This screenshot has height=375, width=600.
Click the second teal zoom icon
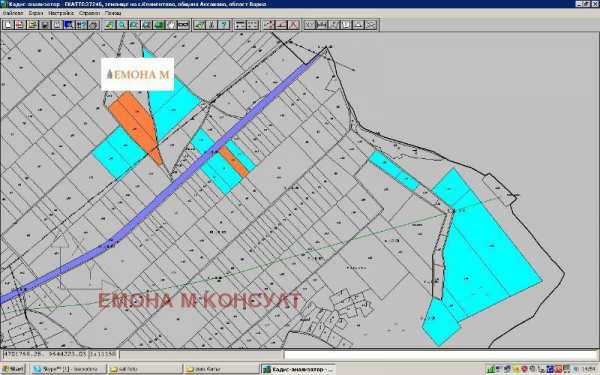click(134, 25)
